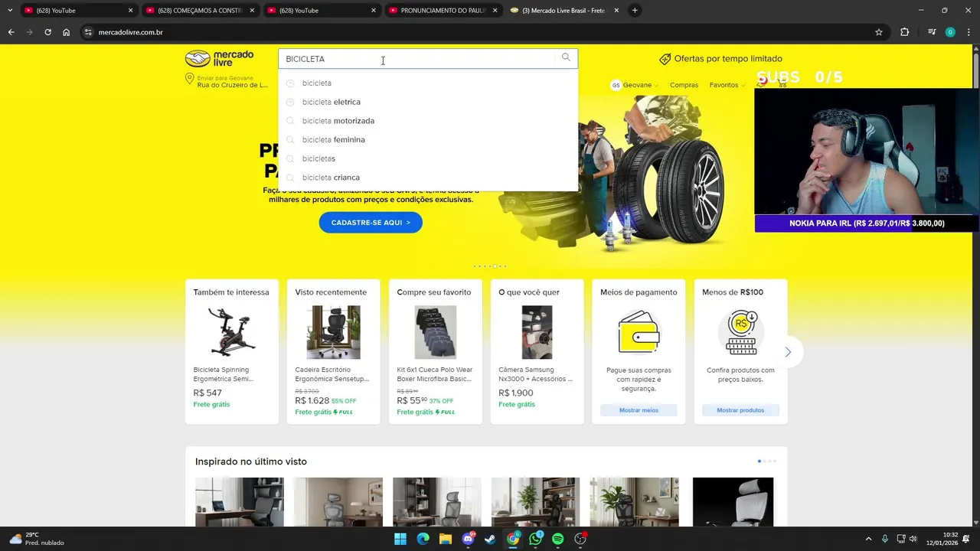This screenshot has width=980, height=551.
Task: Launch Microsoft Edge from the taskbar
Action: click(x=423, y=539)
